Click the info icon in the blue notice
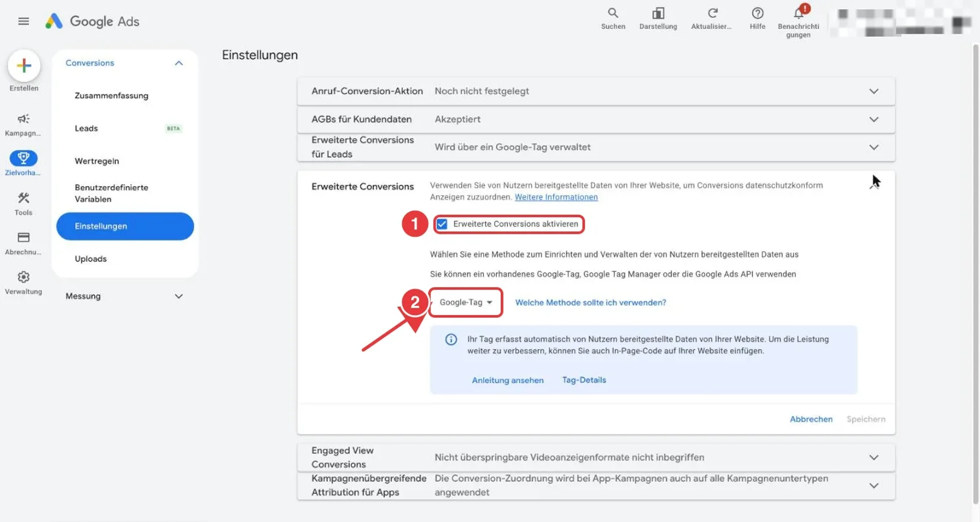 (451, 340)
